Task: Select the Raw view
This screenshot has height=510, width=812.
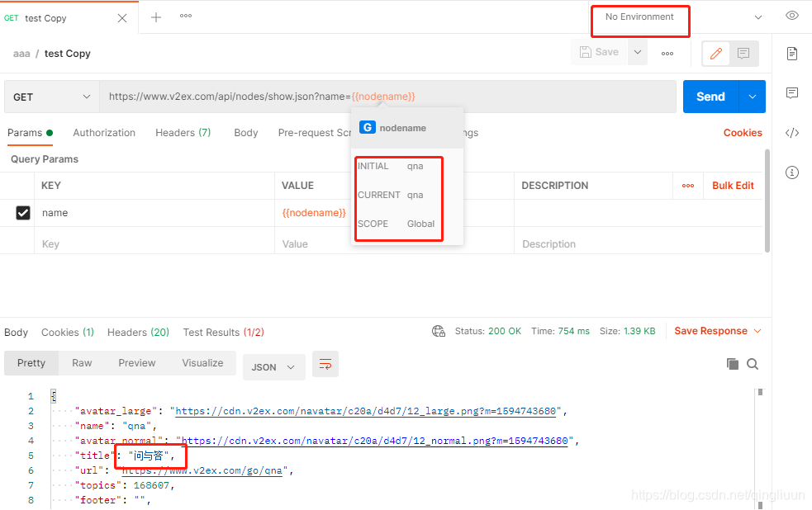Action: pyautogui.click(x=82, y=363)
